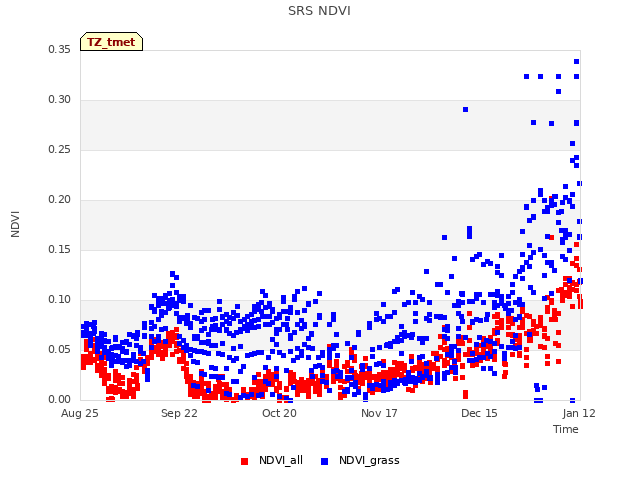Click the TZ_tmet annotation label

click(111, 42)
